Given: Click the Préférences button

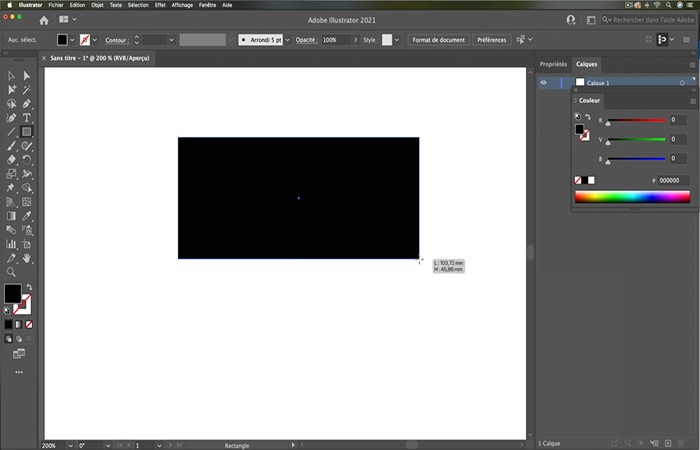Looking at the screenshot, I should tap(491, 40).
